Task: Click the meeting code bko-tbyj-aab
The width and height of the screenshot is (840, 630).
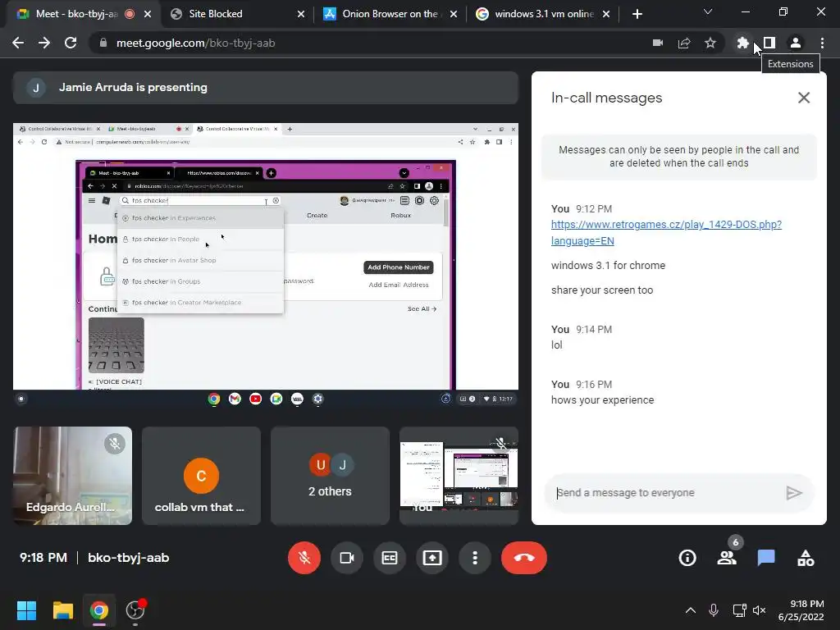Action: (129, 558)
